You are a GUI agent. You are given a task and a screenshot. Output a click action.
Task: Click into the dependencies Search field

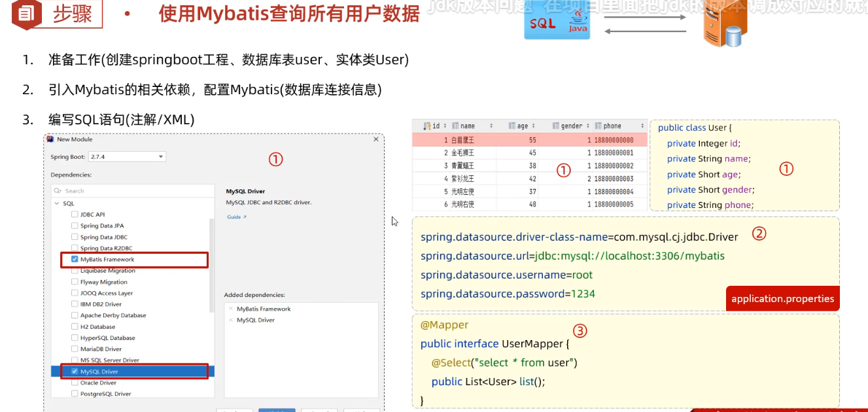pyautogui.click(x=131, y=191)
